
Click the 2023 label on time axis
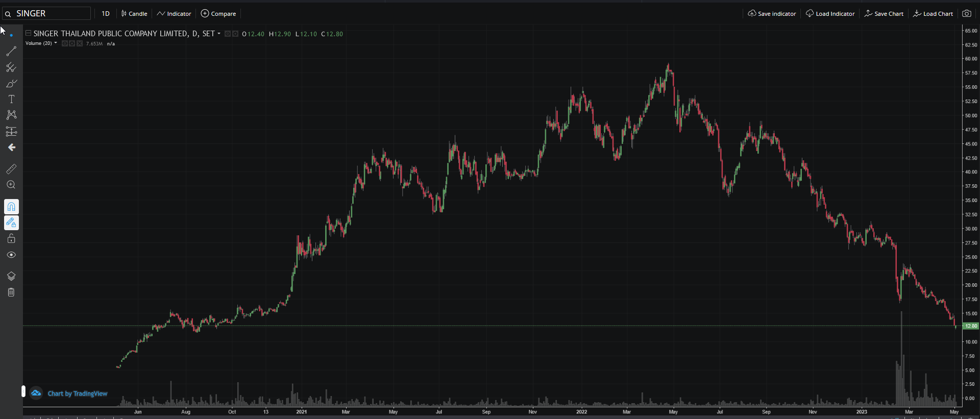click(862, 412)
